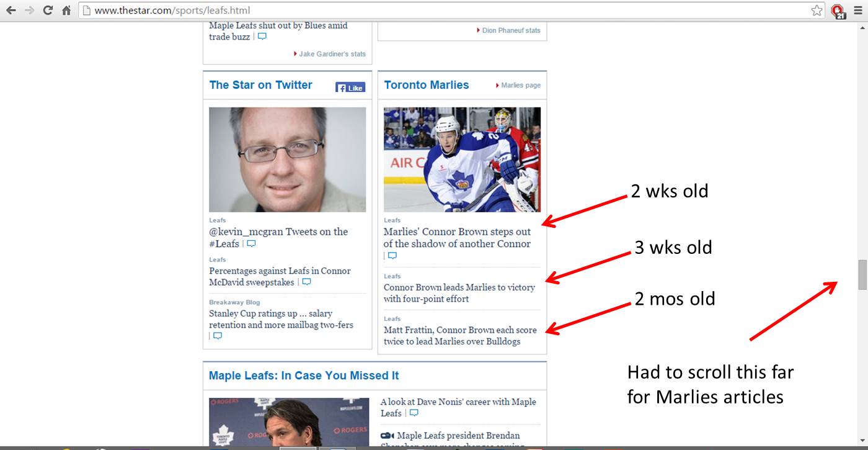Open comments on the Connor Brown shadow article

click(392, 256)
